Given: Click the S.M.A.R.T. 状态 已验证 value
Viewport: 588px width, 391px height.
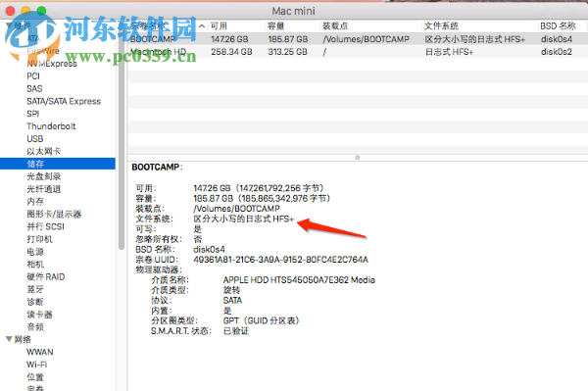Looking at the screenshot, I should (x=236, y=330).
